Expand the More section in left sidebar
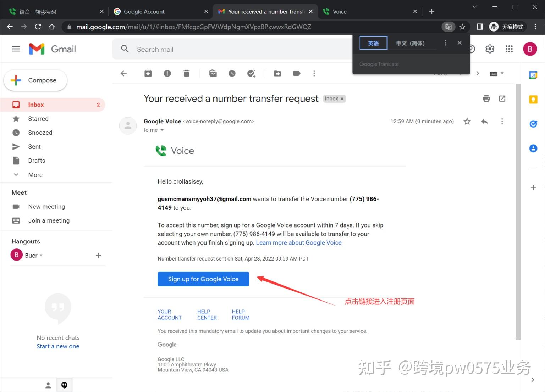 coord(35,174)
